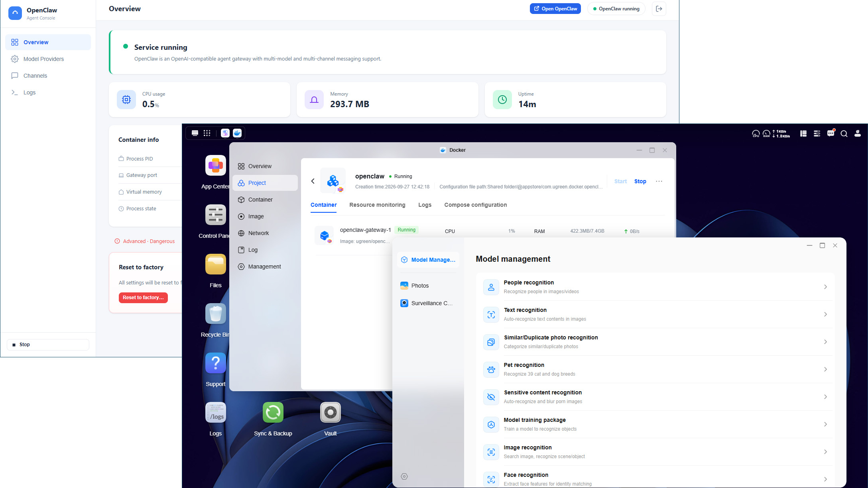The height and width of the screenshot is (488, 868).
Task: Open Logs in OpenClaw sidebar
Action: [x=48, y=92]
